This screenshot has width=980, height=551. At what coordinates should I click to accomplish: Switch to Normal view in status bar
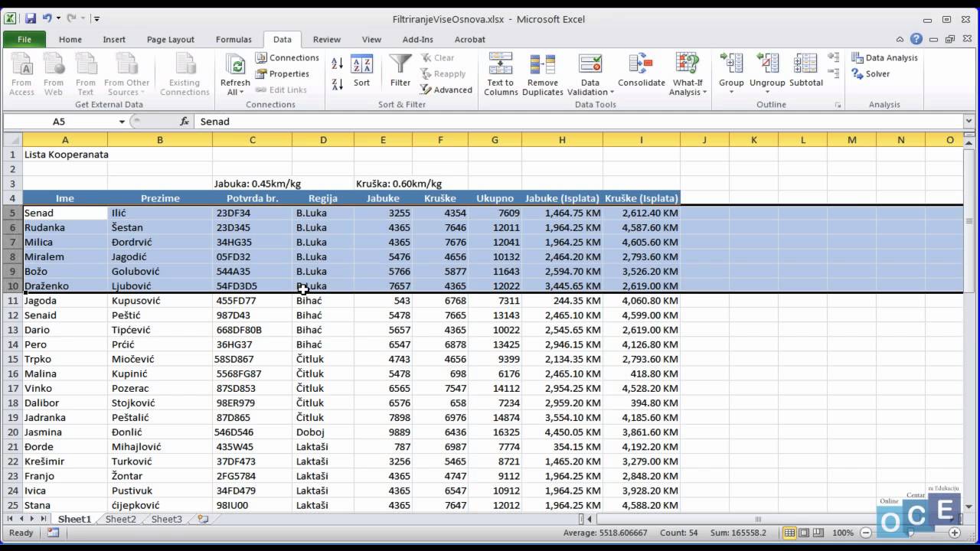coord(789,533)
